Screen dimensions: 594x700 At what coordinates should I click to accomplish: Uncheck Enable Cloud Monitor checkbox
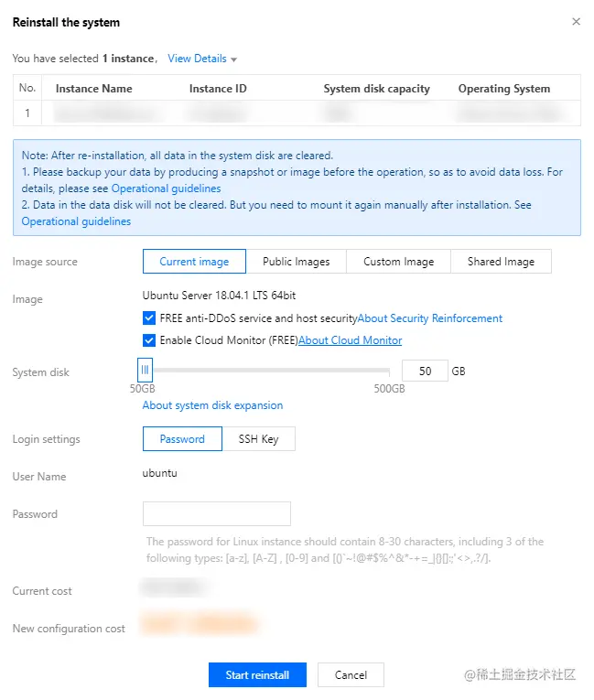[149, 340]
